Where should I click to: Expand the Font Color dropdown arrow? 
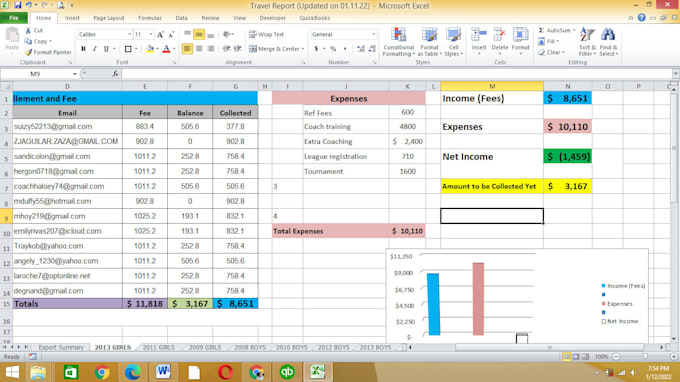[173, 49]
